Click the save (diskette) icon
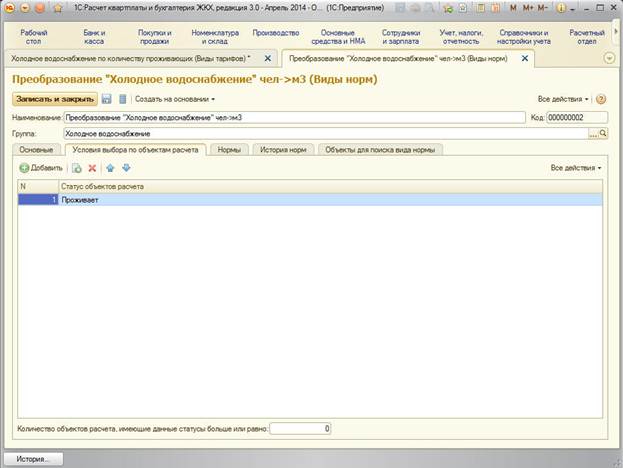The width and height of the screenshot is (623, 468). (106, 99)
